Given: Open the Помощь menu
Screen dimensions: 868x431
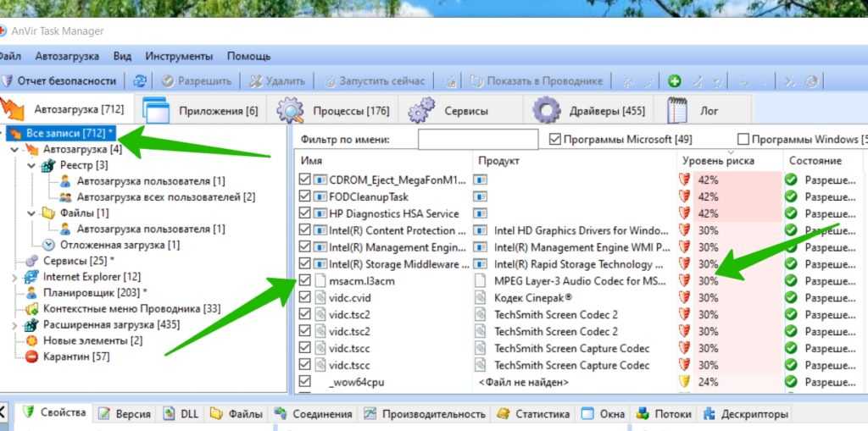Looking at the screenshot, I should [248, 56].
